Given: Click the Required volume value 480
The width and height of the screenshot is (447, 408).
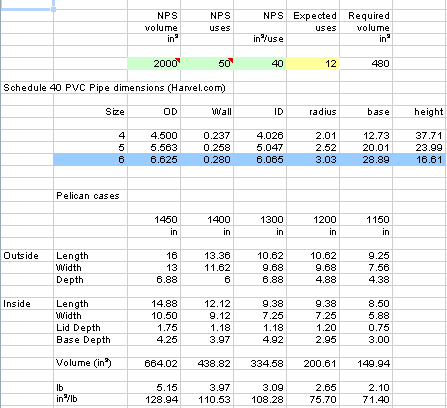Looking at the screenshot, I should click(x=380, y=63).
